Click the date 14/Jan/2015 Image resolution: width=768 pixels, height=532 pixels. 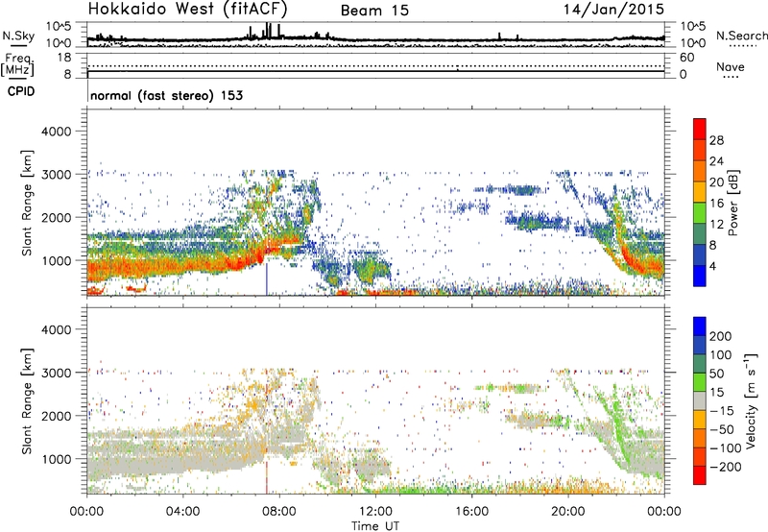tap(613, 10)
